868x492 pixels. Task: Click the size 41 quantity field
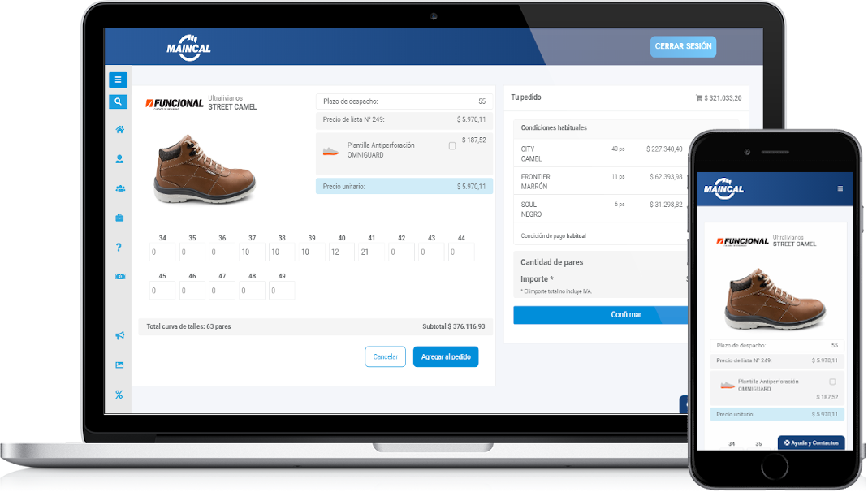[371, 252]
